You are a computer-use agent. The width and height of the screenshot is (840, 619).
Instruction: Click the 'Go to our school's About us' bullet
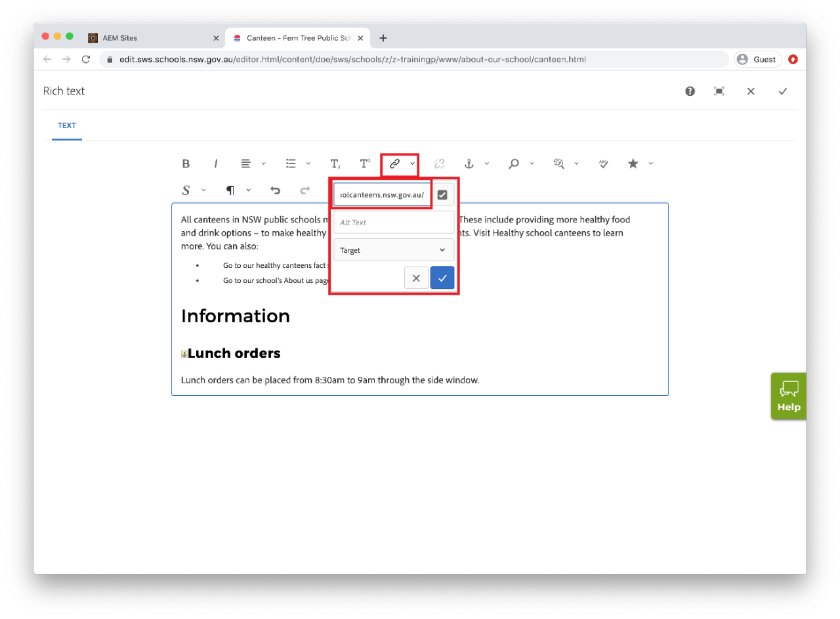(275, 280)
